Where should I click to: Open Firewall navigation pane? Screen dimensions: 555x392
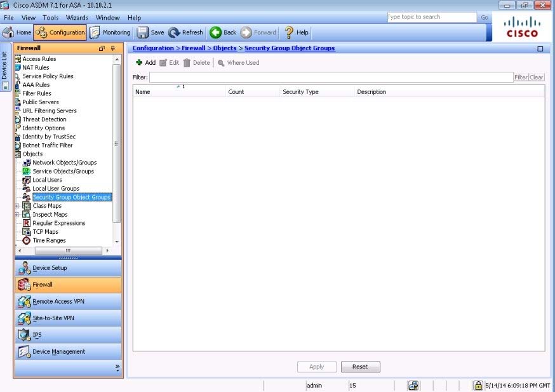(69, 285)
